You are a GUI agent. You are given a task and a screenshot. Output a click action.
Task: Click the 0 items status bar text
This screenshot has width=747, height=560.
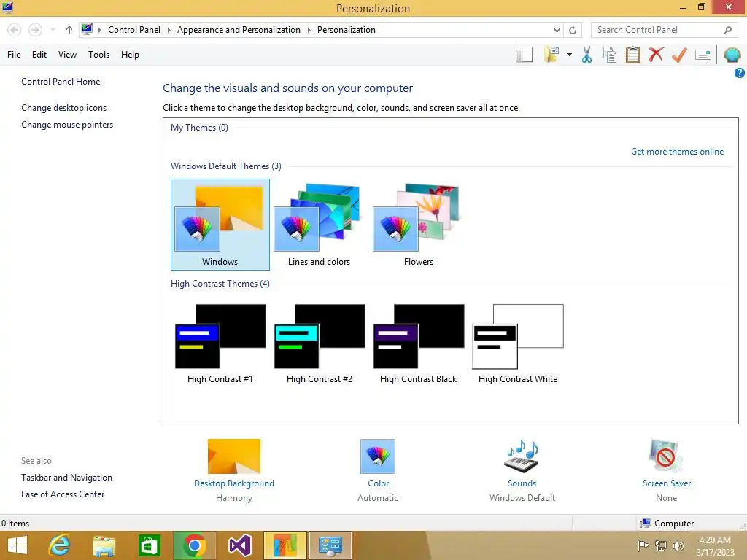[15, 524]
